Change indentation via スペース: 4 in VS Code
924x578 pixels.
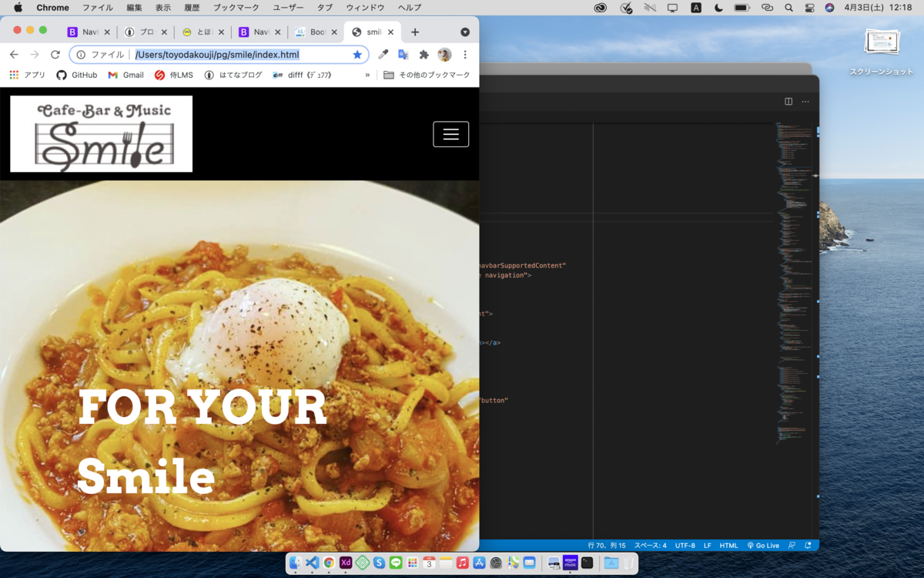(651, 546)
